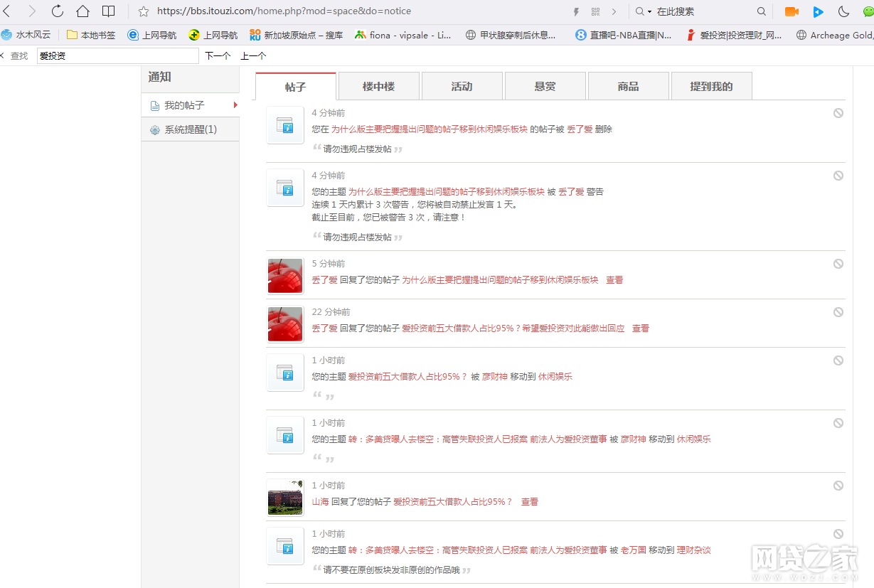Click 上一个 to find previous match
Screen dimensions: 874x588
pyautogui.click(x=253, y=56)
